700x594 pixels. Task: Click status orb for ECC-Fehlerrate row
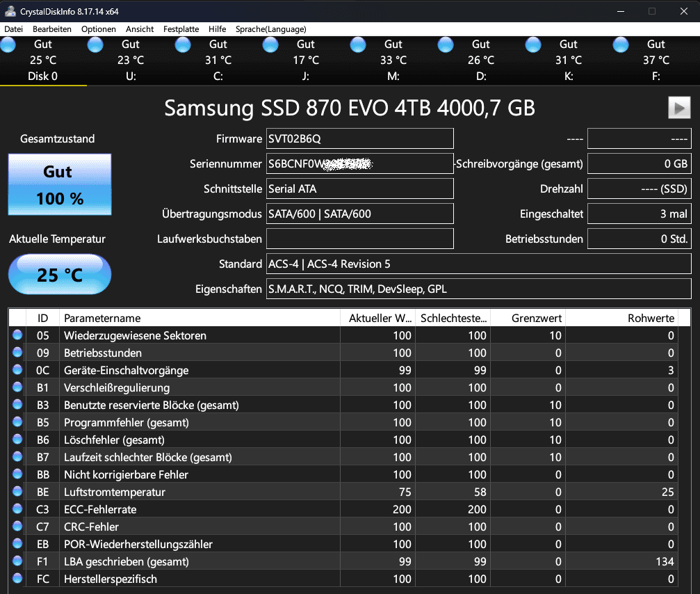(x=17, y=508)
